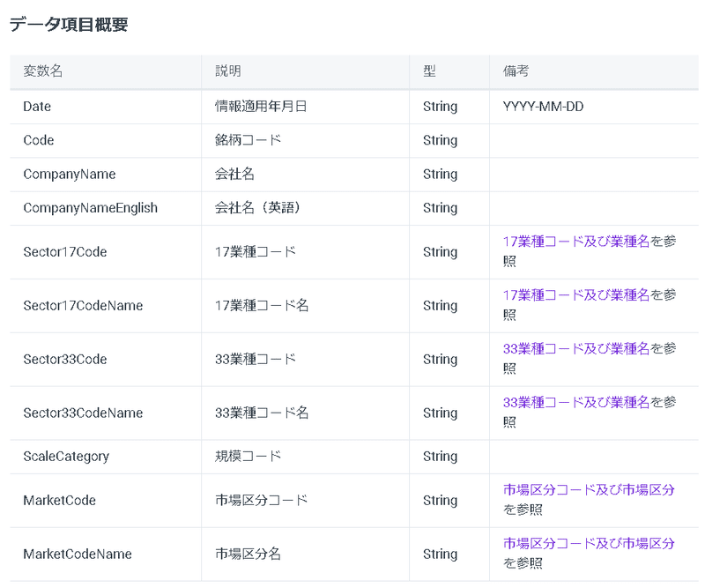Click the 情報適用年月日 description cell
Screen dimensions: 705x588
click(x=253, y=106)
